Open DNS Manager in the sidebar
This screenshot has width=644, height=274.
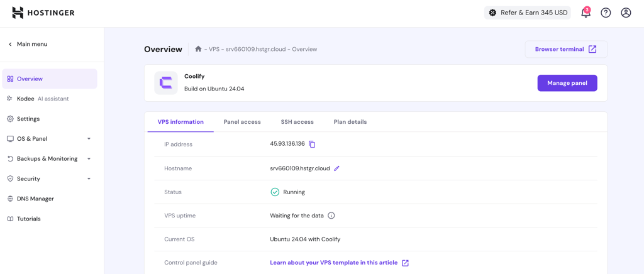tap(50, 199)
